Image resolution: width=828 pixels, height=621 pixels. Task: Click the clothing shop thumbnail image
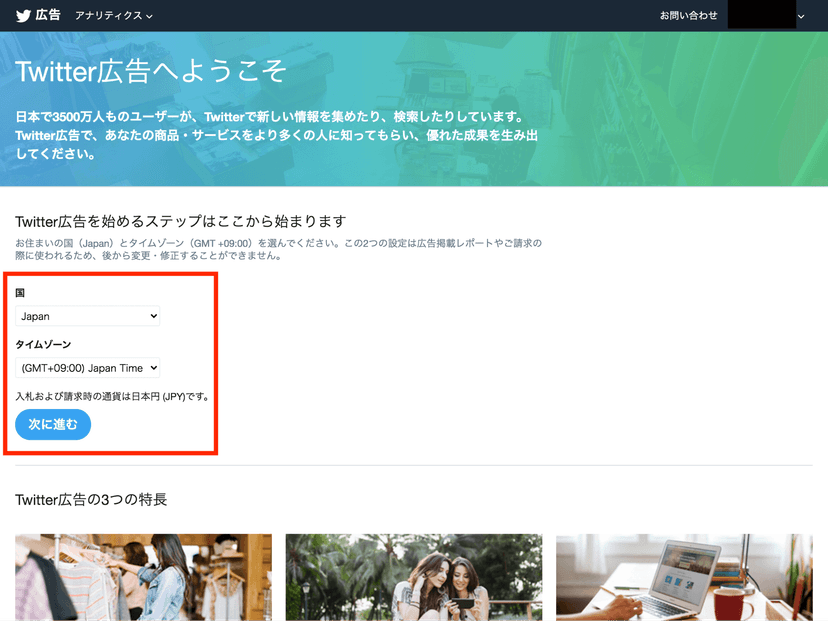144,577
